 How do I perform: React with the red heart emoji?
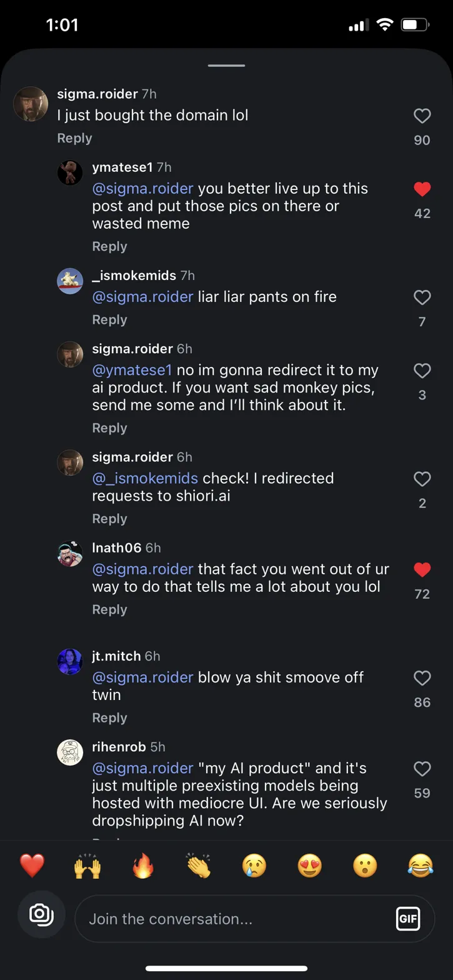(32, 866)
